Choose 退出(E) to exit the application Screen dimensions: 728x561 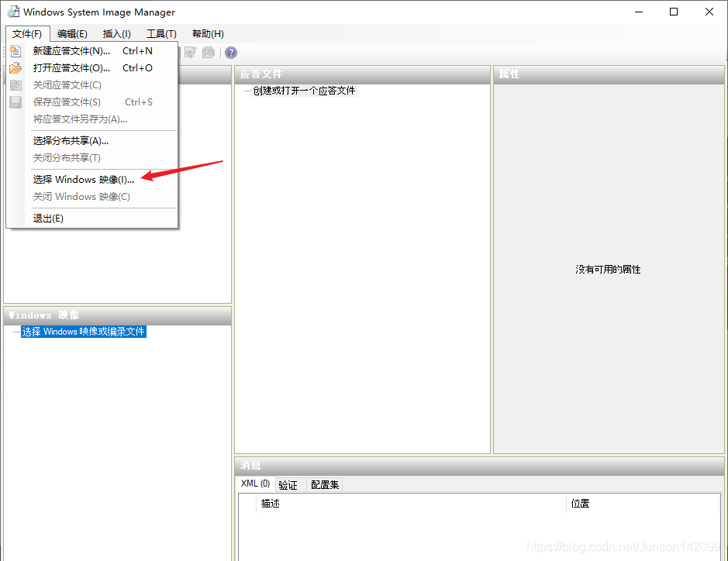[x=92, y=219]
